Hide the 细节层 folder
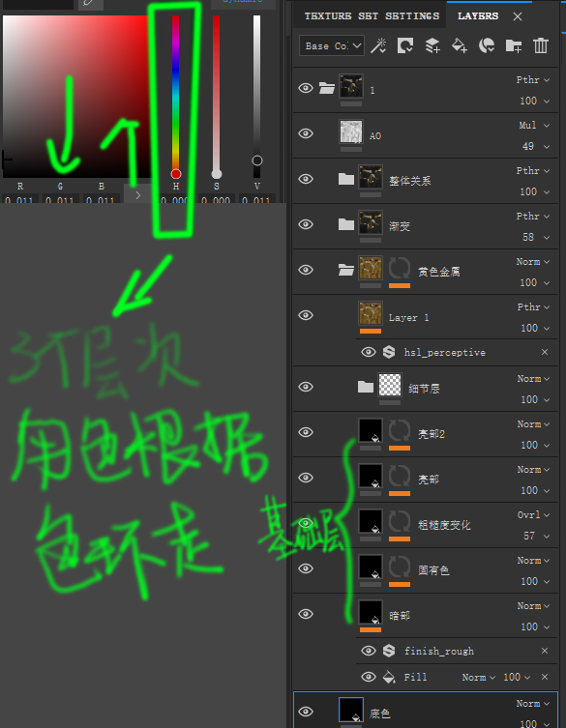Viewport: 566px width, 728px height. pyautogui.click(x=306, y=387)
